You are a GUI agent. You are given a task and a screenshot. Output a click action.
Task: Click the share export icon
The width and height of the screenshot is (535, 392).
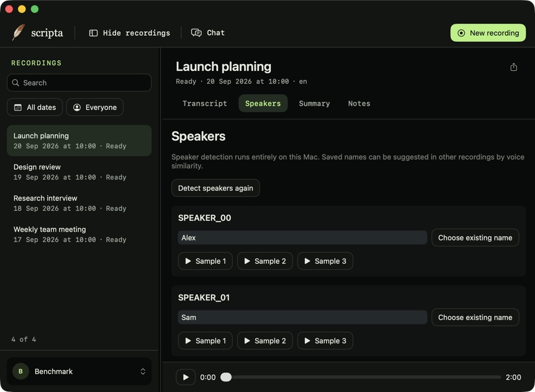pos(513,67)
